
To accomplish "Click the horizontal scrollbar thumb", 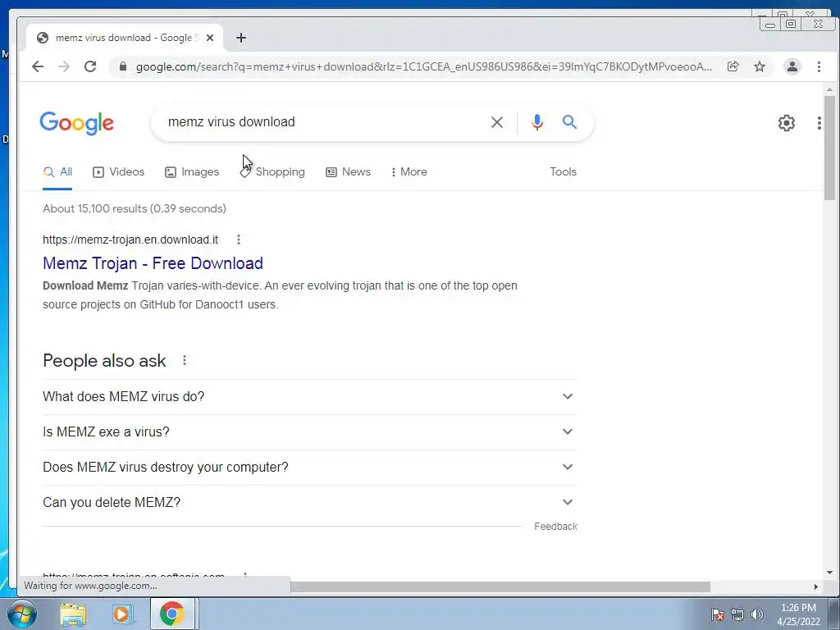I will pyautogui.click(x=500, y=587).
